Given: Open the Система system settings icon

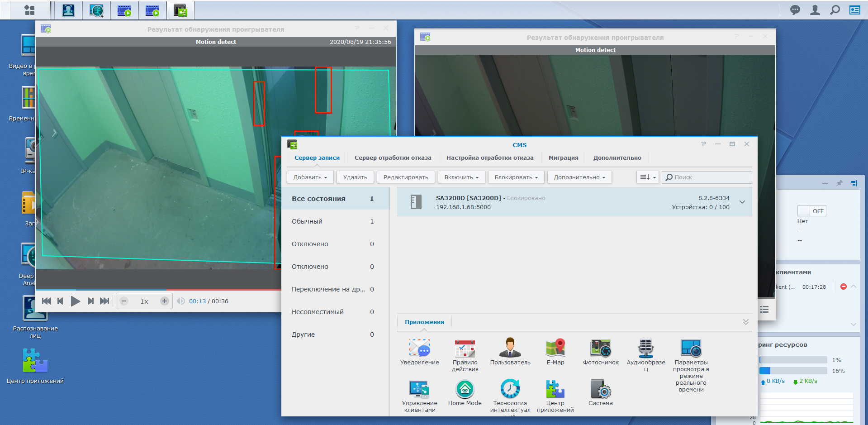Looking at the screenshot, I should pyautogui.click(x=600, y=390).
